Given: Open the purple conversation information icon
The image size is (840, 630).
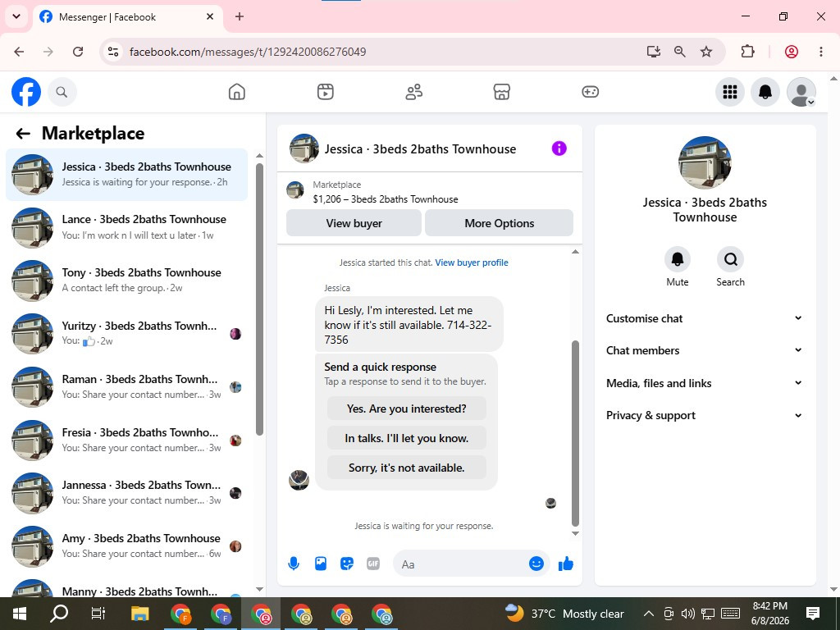Looking at the screenshot, I should (x=559, y=148).
